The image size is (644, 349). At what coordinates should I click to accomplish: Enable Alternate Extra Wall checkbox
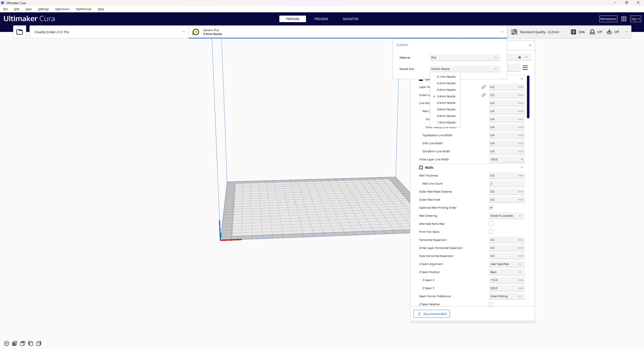pyautogui.click(x=491, y=224)
